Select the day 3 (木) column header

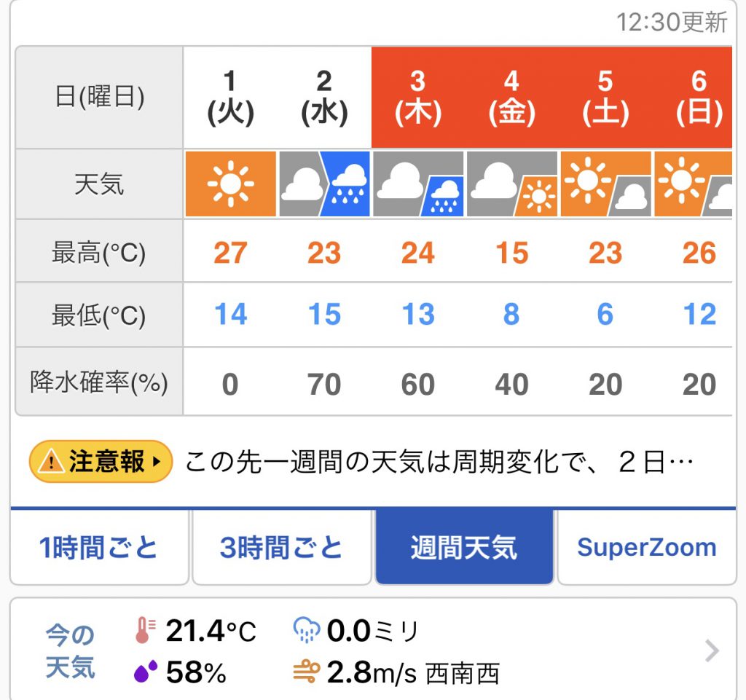coord(418,98)
